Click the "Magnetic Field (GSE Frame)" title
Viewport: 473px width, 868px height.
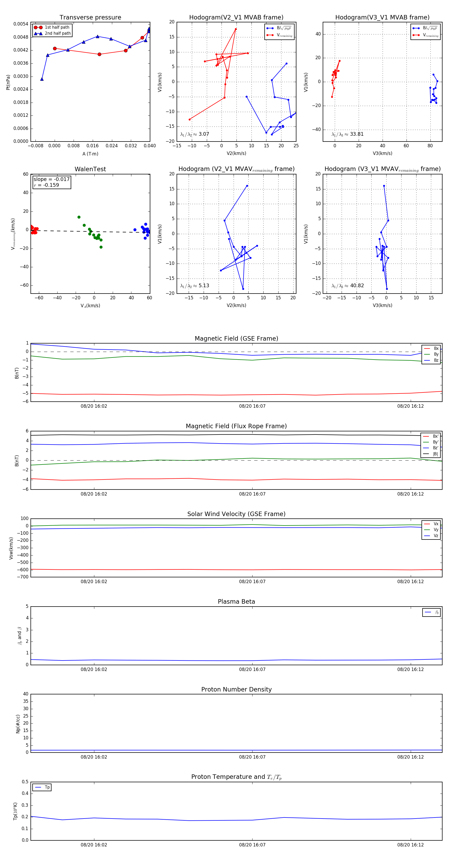236,339
